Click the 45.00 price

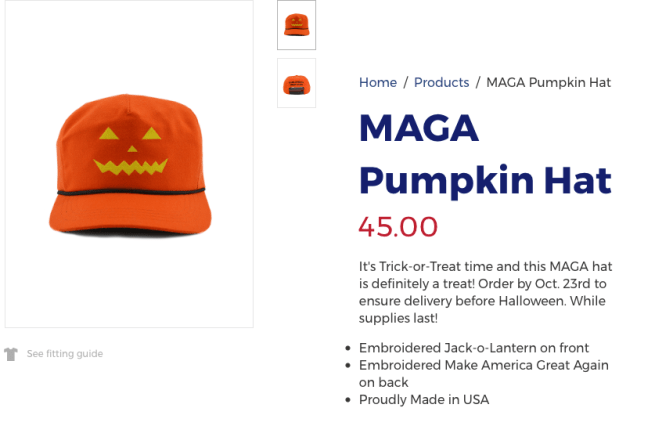tap(398, 227)
